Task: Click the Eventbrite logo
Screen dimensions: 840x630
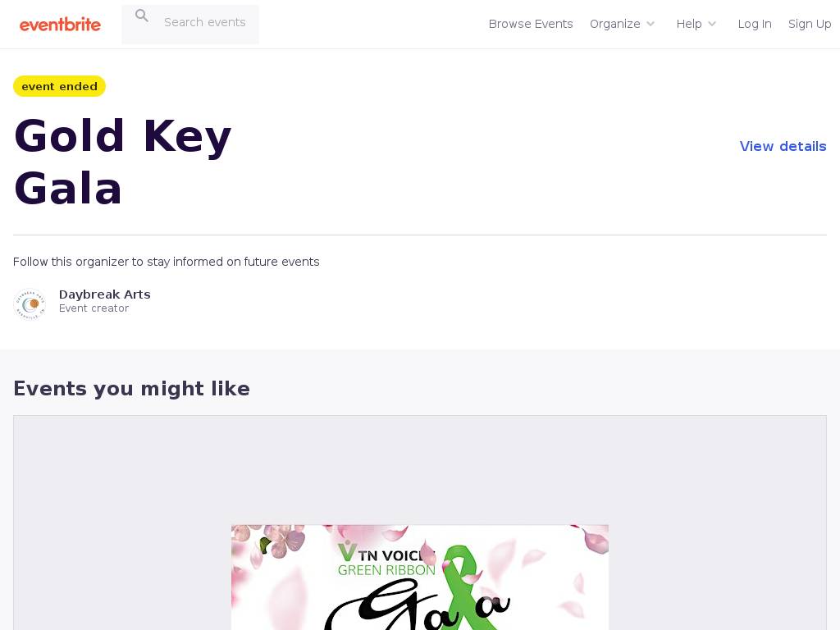Action: (60, 24)
